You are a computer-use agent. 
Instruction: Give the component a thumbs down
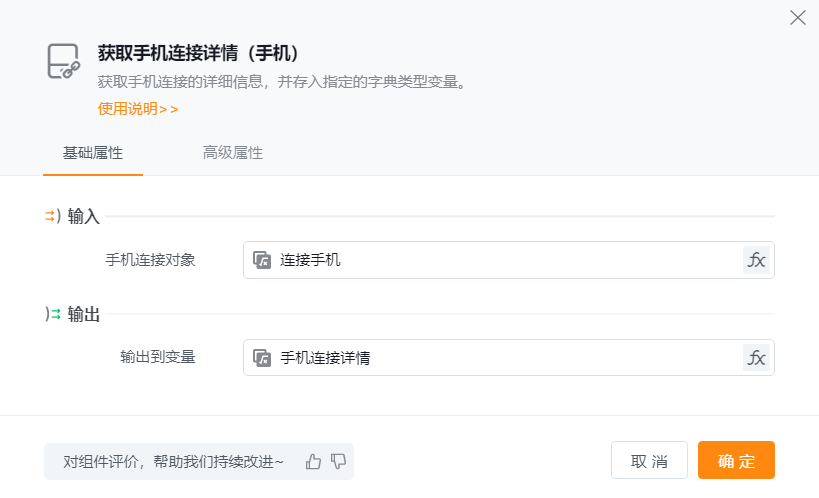tap(338, 461)
